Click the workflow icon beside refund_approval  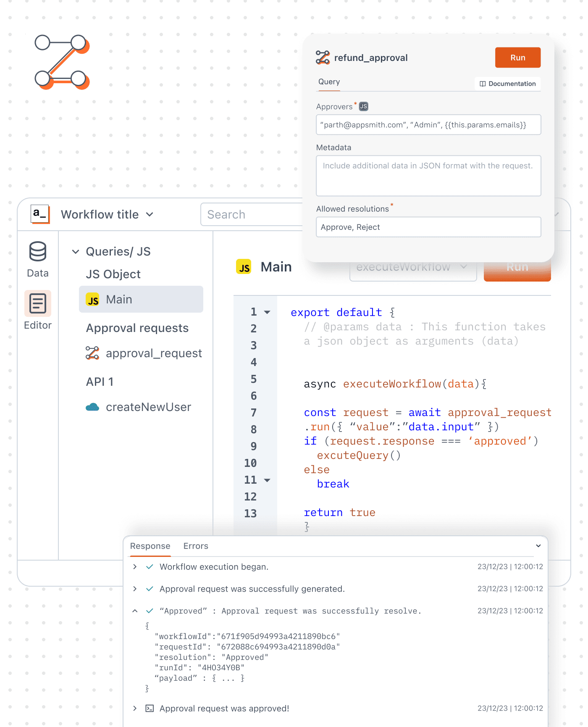tap(323, 58)
